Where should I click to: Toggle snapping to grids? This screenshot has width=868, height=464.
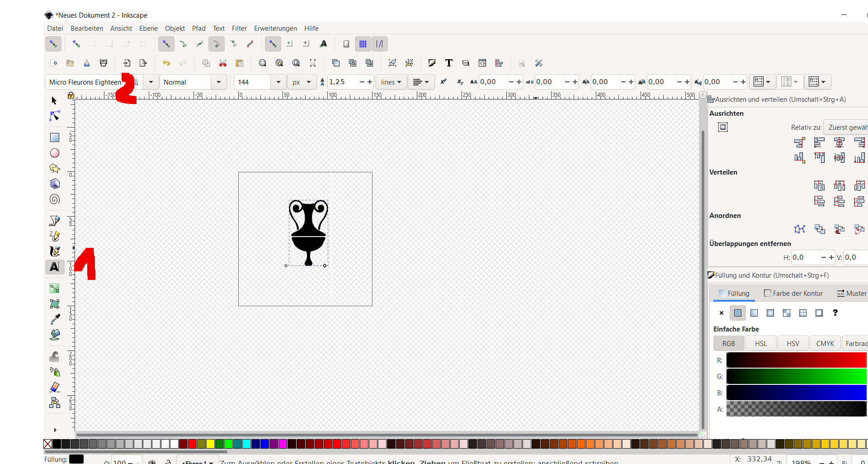click(363, 44)
